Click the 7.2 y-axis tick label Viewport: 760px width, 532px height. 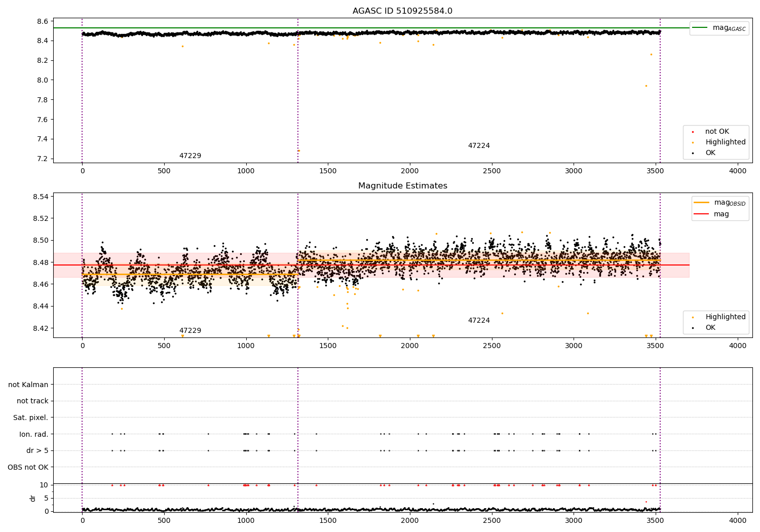43,159
